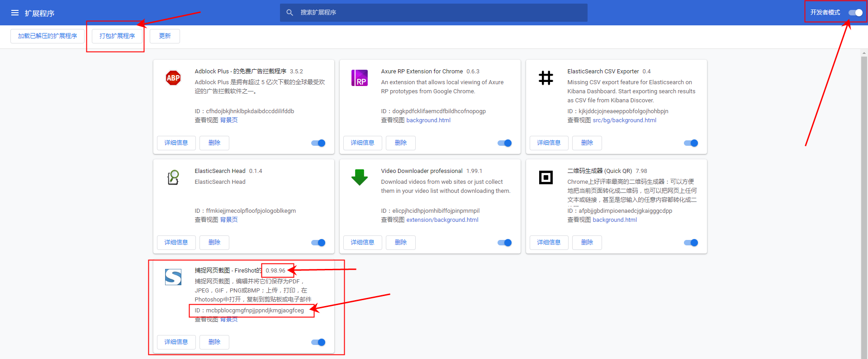868x359 pixels.
Task: Click Adblock Plus version 3.5.2
Action: click(296, 72)
